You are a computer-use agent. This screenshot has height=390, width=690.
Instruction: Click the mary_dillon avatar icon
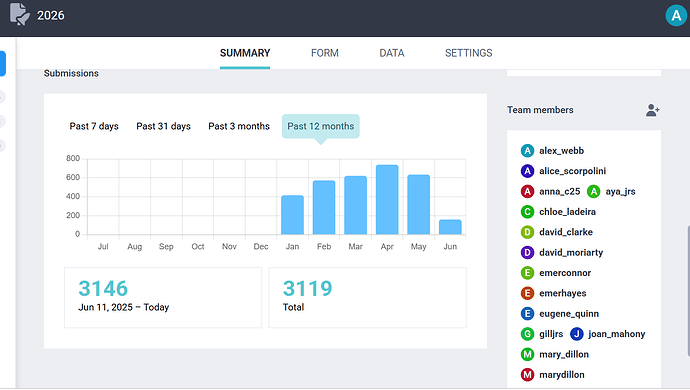(527, 354)
